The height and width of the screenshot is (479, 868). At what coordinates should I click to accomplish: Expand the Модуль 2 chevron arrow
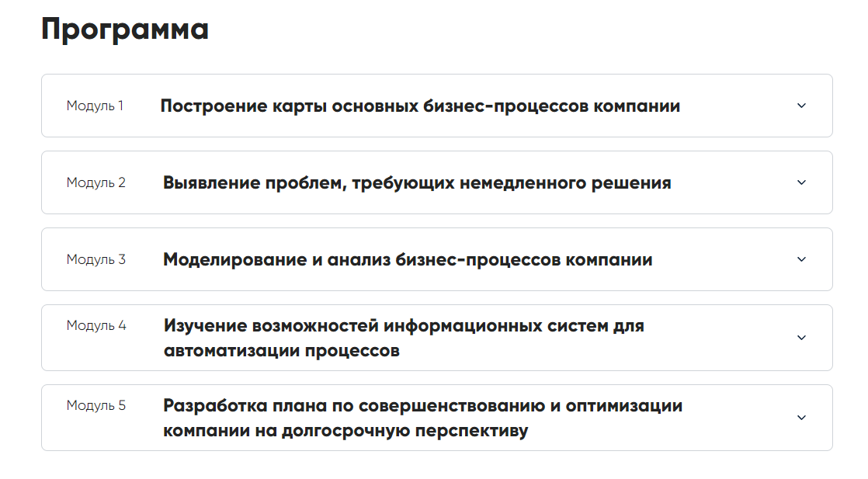802,182
